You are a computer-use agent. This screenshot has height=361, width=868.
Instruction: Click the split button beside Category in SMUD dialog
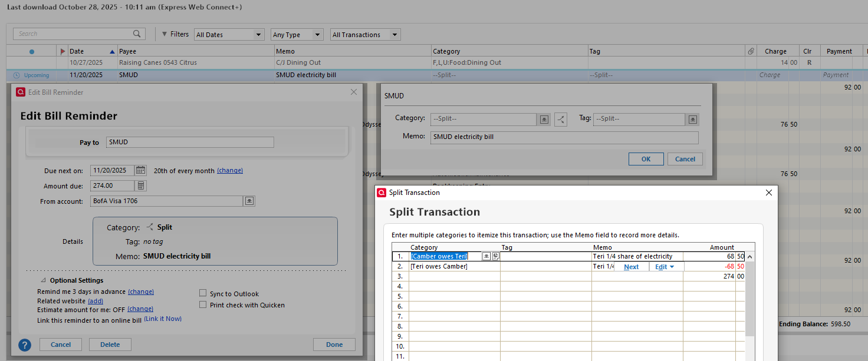pyautogui.click(x=560, y=119)
